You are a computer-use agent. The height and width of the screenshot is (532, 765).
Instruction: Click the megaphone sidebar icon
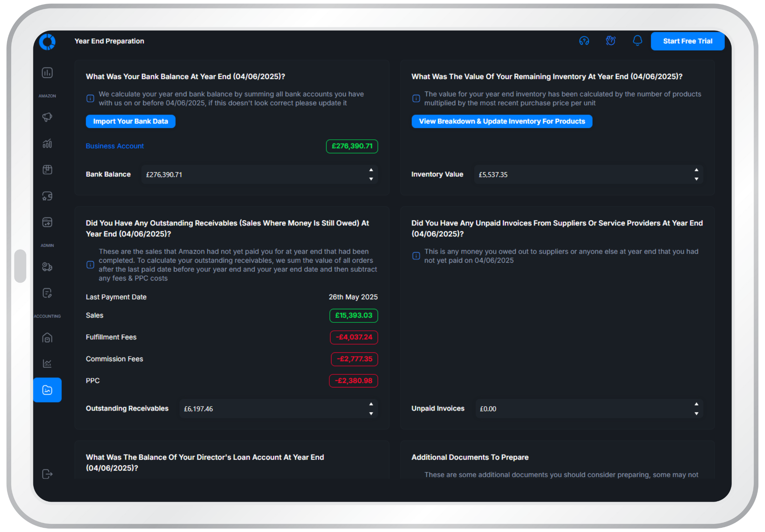tap(47, 117)
